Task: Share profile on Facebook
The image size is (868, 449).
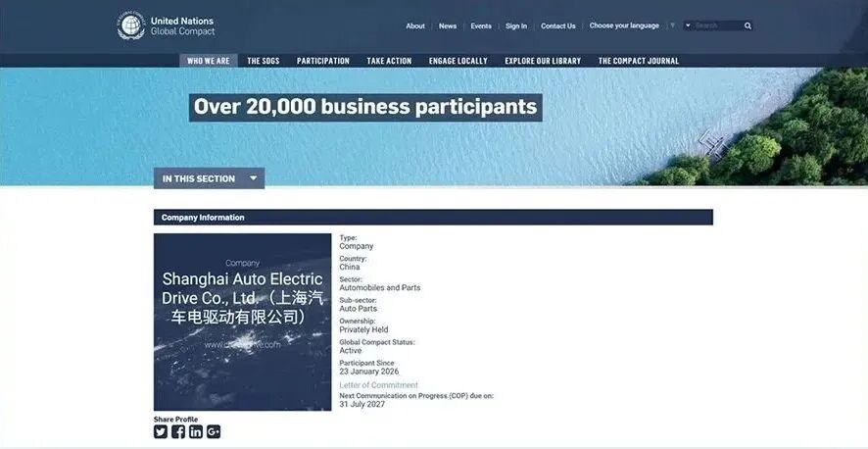Action: pyautogui.click(x=178, y=431)
